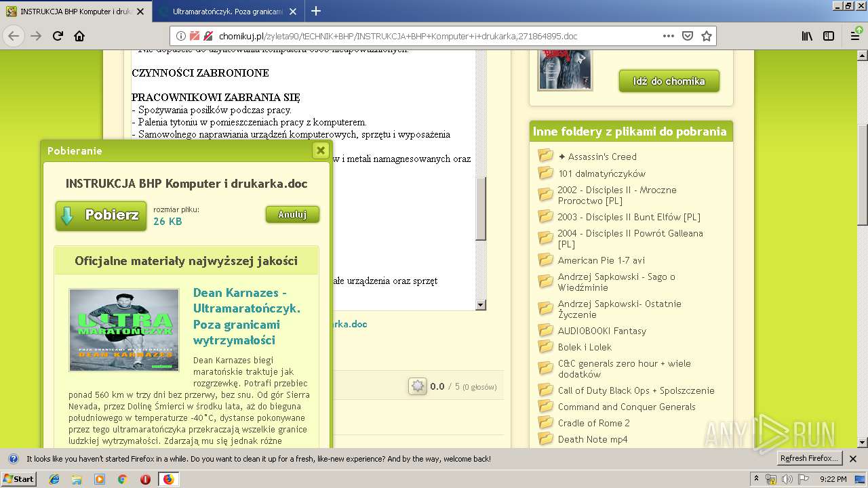Click the green Pobierz download button
Viewport: 868px width, 488px height.
coord(101,216)
